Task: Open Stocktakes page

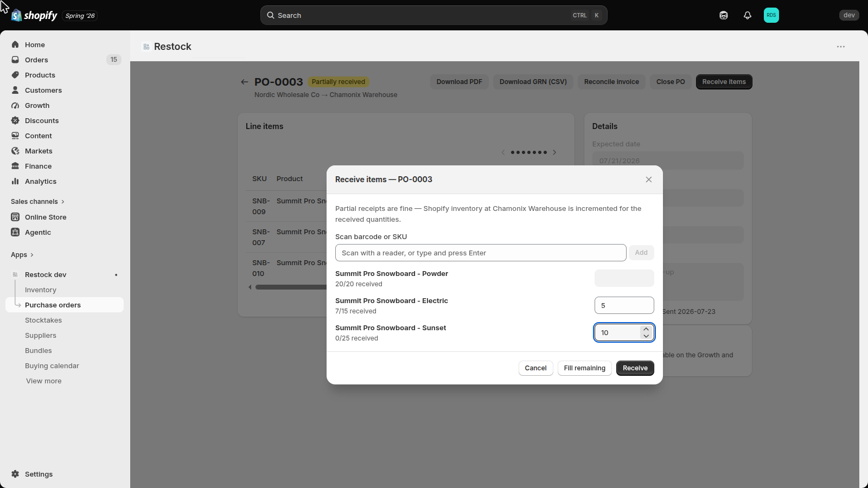Action: (x=65, y=320)
